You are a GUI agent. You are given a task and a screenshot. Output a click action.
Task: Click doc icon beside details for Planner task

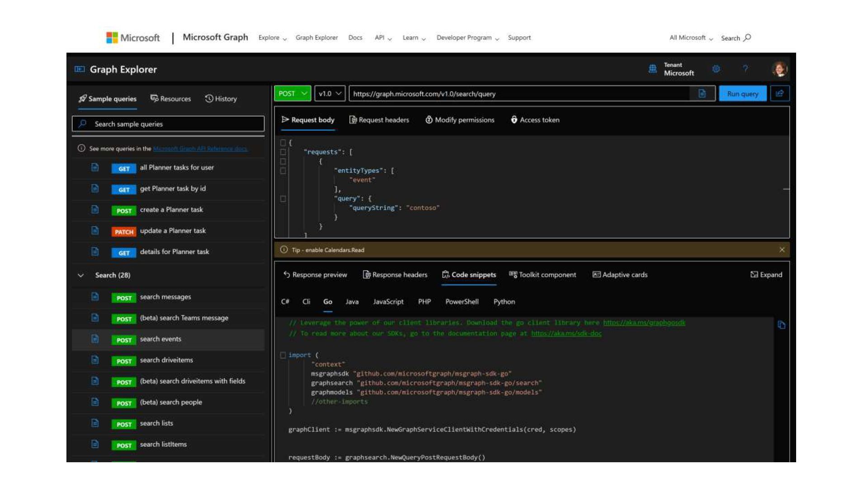pos(95,252)
